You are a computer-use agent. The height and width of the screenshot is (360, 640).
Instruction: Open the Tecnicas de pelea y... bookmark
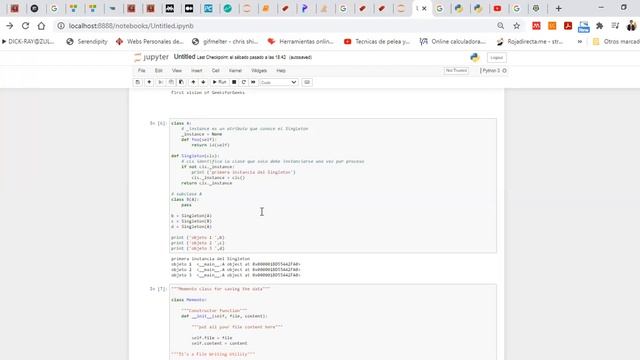point(377,42)
